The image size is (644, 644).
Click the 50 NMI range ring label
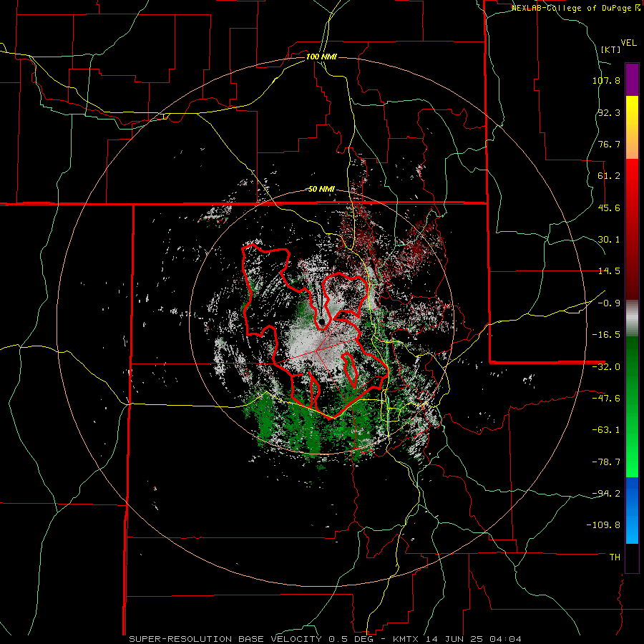point(321,190)
